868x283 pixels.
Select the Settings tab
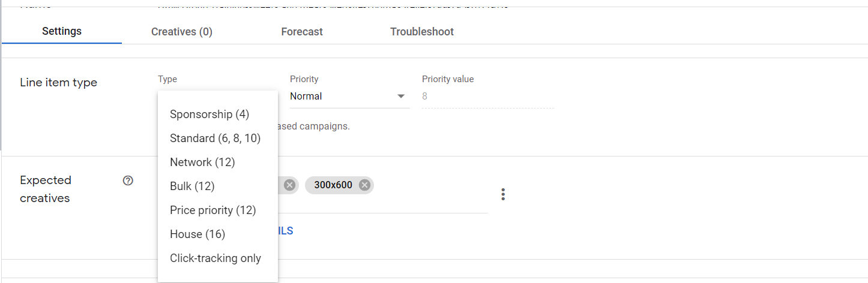[x=62, y=31]
